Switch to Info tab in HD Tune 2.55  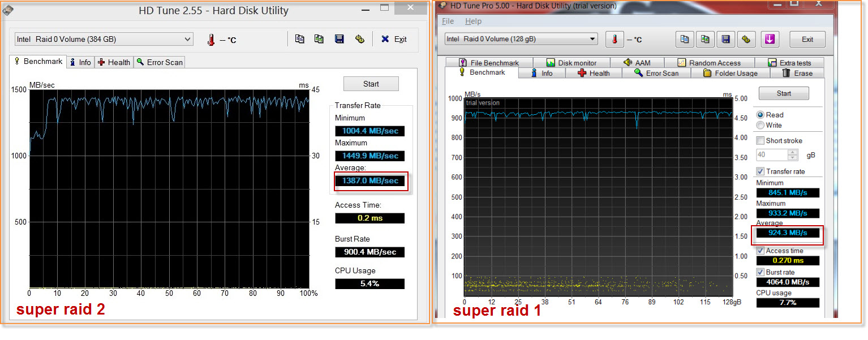point(80,62)
